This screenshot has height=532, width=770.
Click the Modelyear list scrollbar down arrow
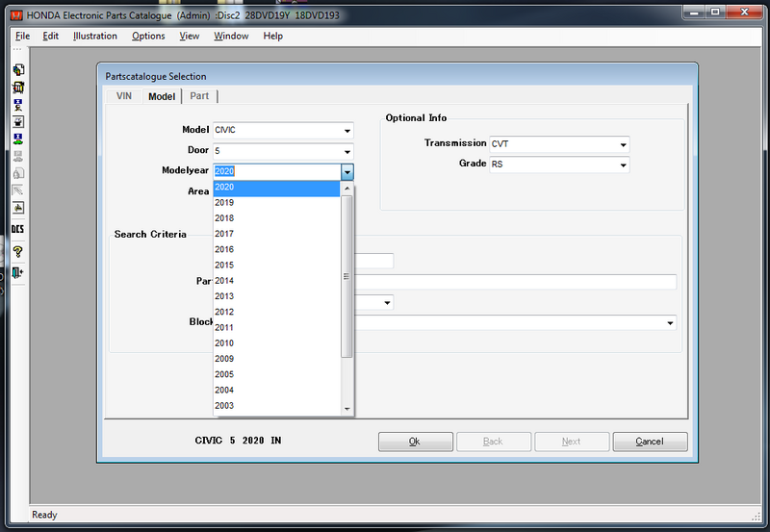click(347, 410)
